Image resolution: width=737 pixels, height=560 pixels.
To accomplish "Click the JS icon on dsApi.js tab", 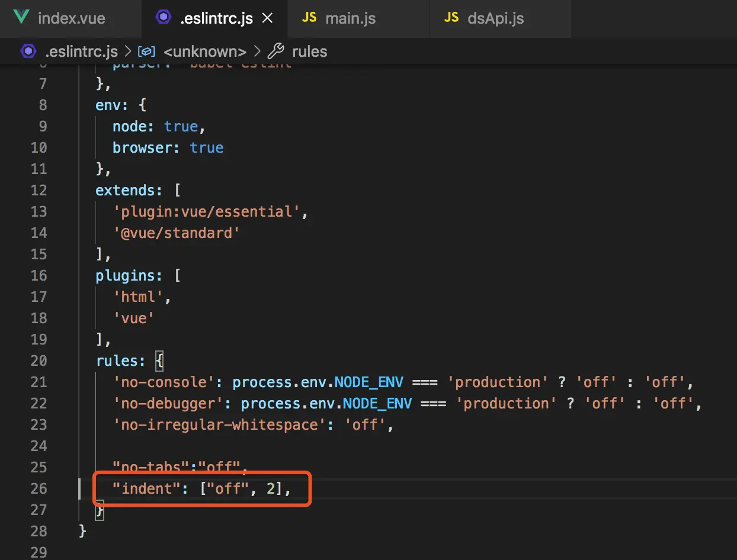I will 451,18.
